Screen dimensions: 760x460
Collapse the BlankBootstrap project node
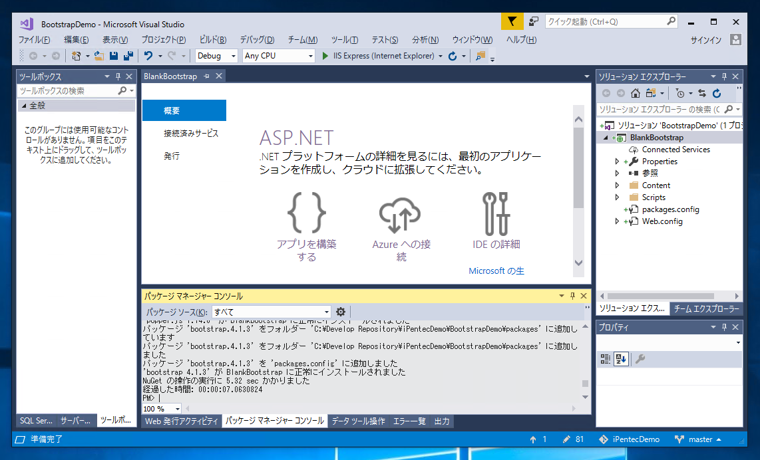pyautogui.click(x=605, y=138)
